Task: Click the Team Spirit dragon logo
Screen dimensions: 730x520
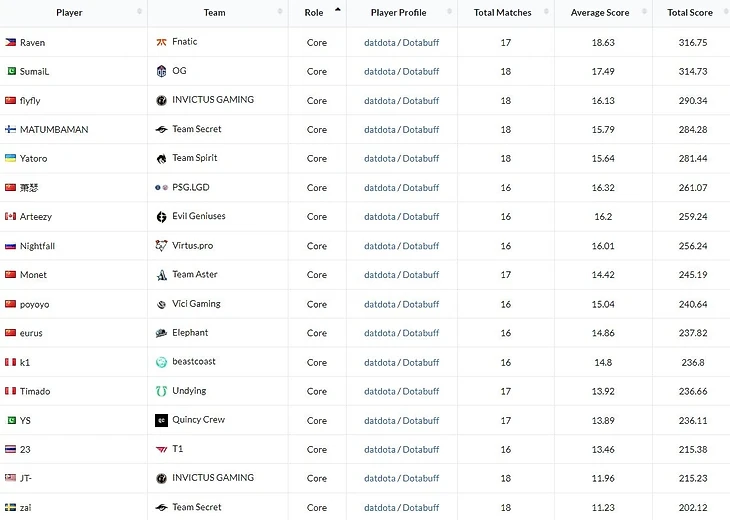Action: [x=162, y=158]
